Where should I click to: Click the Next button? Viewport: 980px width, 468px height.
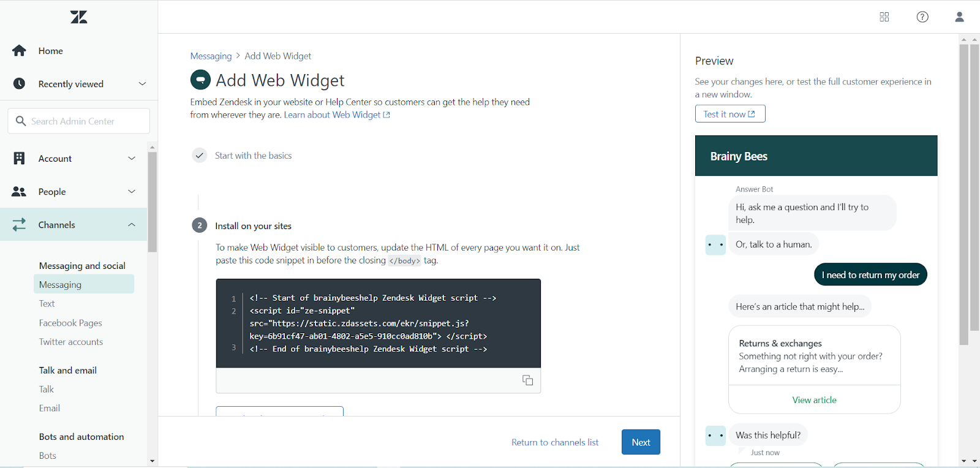click(641, 442)
